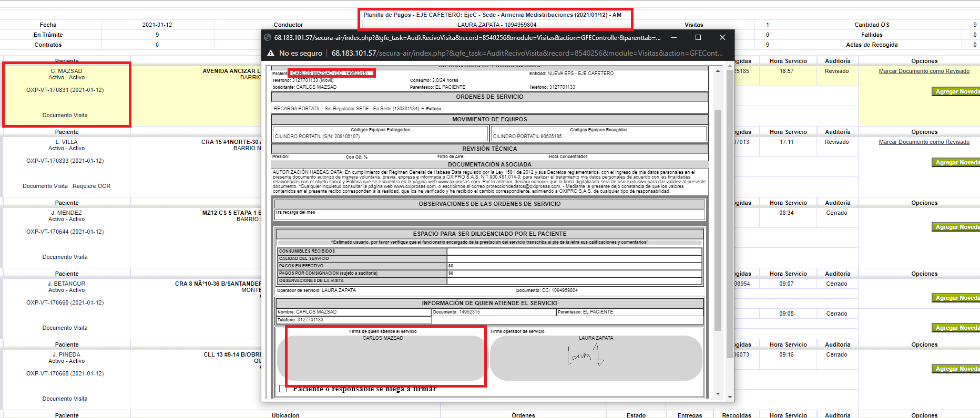Click the popup address bar URL
The width and height of the screenshot is (980, 418).
click(x=527, y=53)
